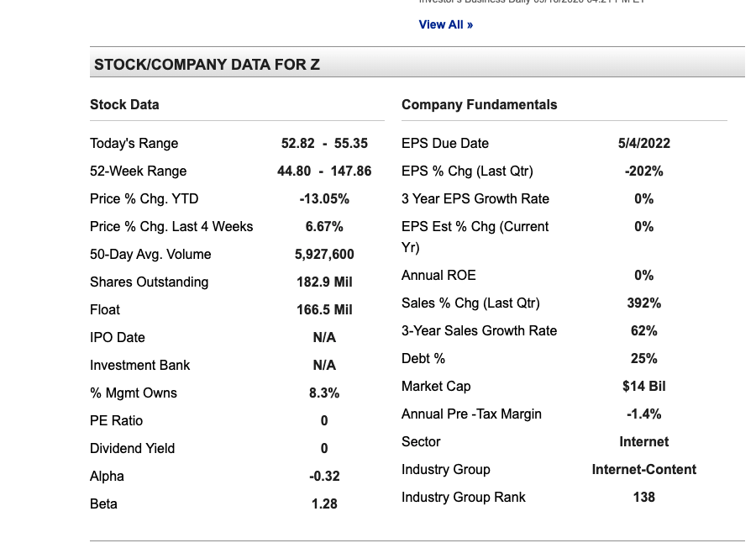Click the Today's Range value 52.82 - 55.35
This screenshot has height=543, width=756.
pyautogui.click(x=324, y=144)
